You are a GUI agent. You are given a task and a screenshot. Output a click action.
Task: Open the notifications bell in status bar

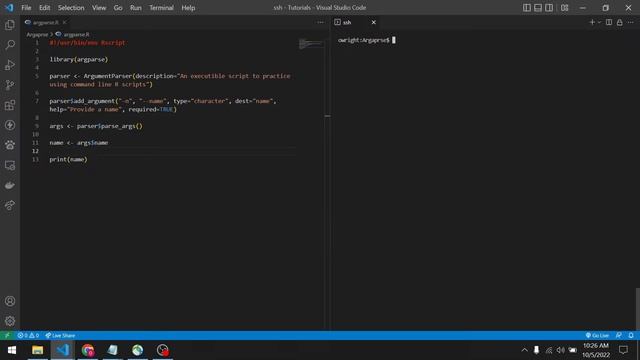tap(631, 335)
